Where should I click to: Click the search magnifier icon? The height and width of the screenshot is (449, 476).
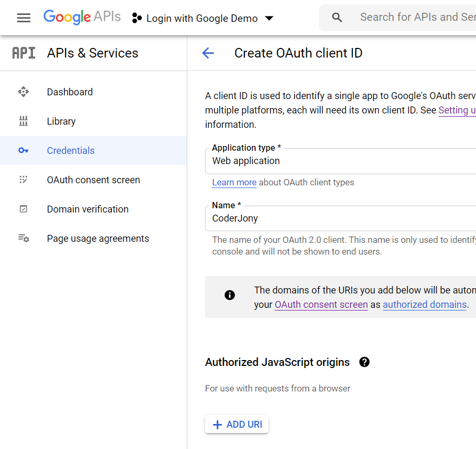pyautogui.click(x=337, y=17)
